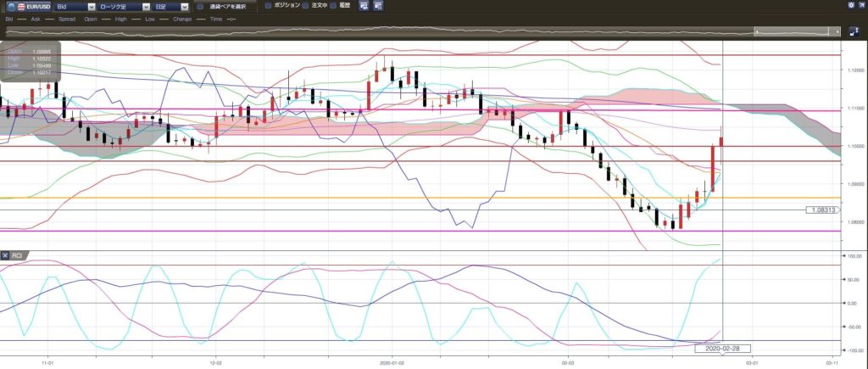The height and width of the screenshot is (369, 868).
Task: Click the second chart window icon after 履歴
Action: (378, 6)
